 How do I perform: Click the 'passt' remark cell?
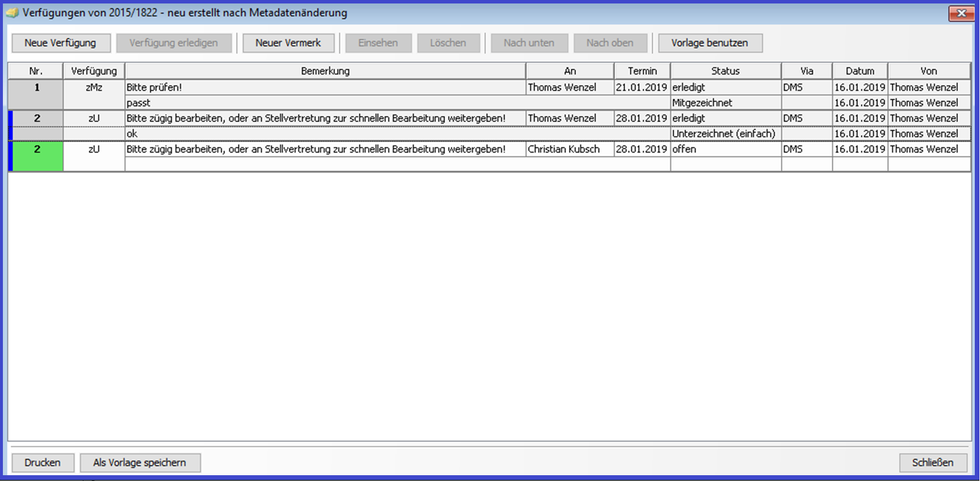click(x=325, y=102)
